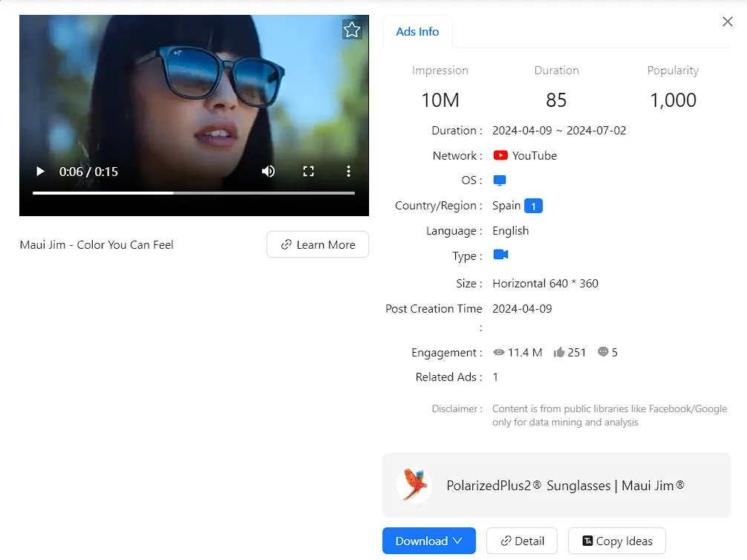
Task: Open the video more options menu
Action: (x=348, y=172)
